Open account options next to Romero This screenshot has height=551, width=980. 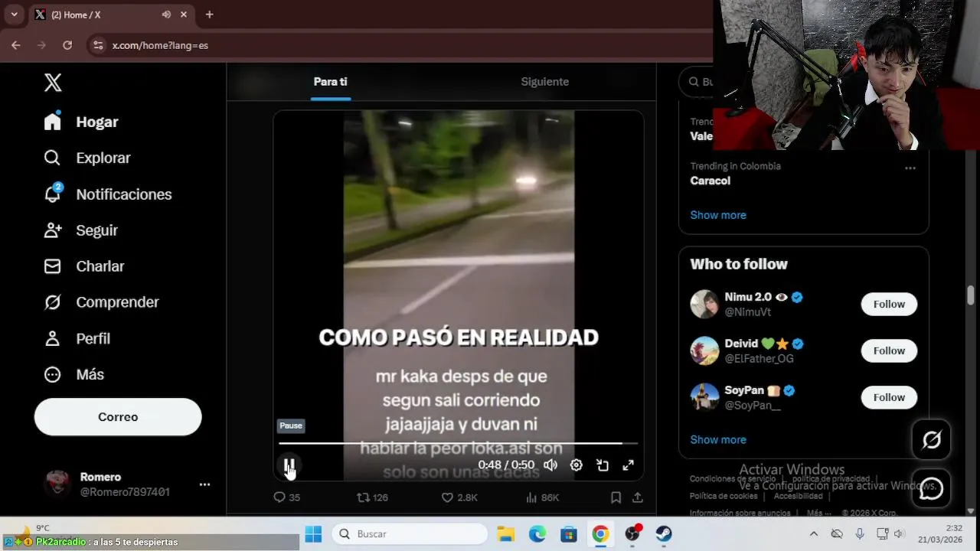point(204,484)
